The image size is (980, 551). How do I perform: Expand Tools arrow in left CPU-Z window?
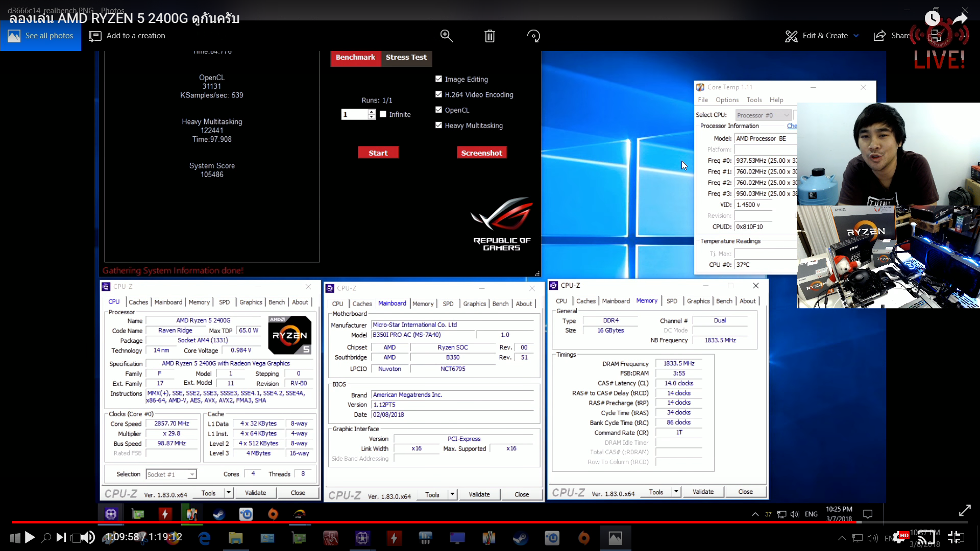coord(229,493)
